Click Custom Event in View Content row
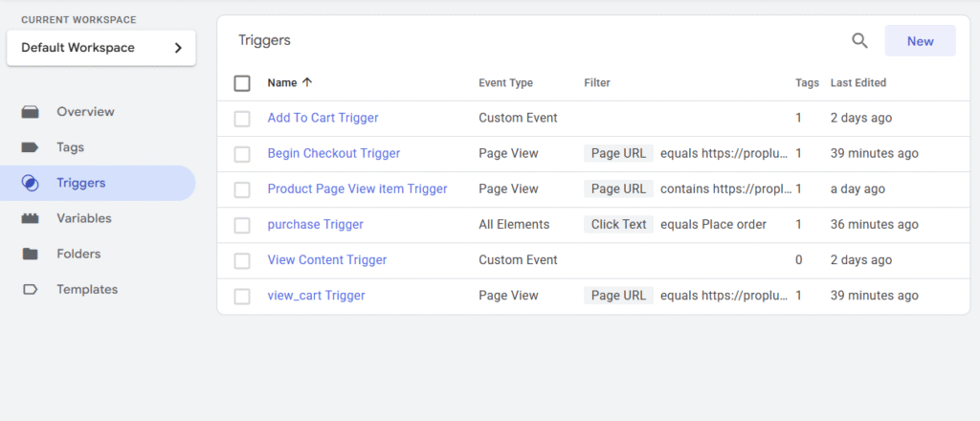 (x=518, y=260)
